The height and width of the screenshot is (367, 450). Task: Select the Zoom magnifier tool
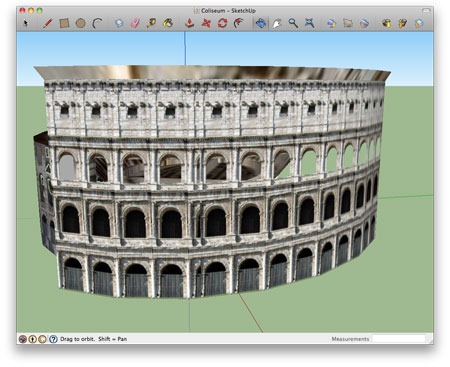293,23
